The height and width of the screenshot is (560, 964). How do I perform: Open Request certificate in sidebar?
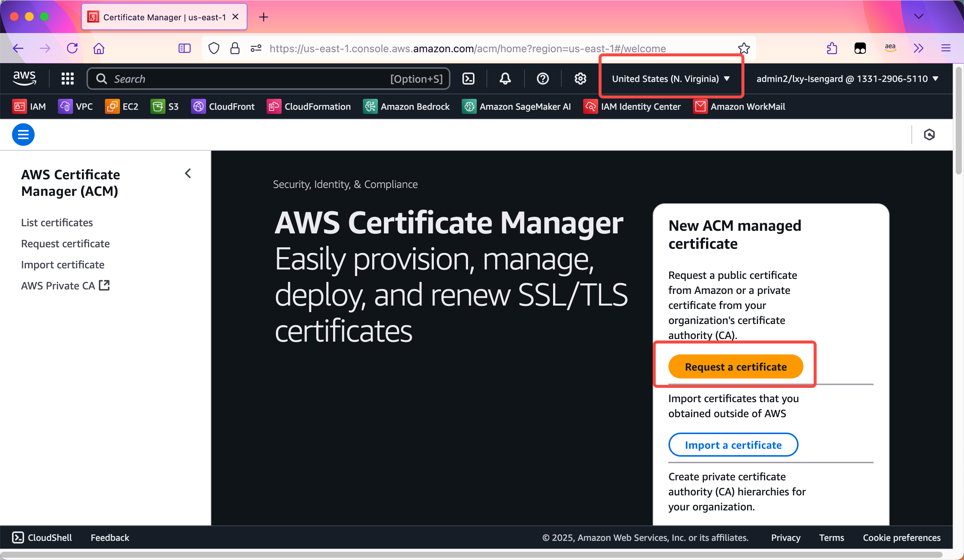click(x=65, y=244)
